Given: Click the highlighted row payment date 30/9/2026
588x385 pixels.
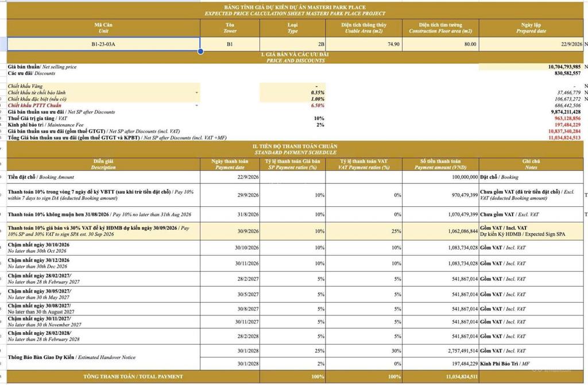Looking at the screenshot, I should coord(230,231).
